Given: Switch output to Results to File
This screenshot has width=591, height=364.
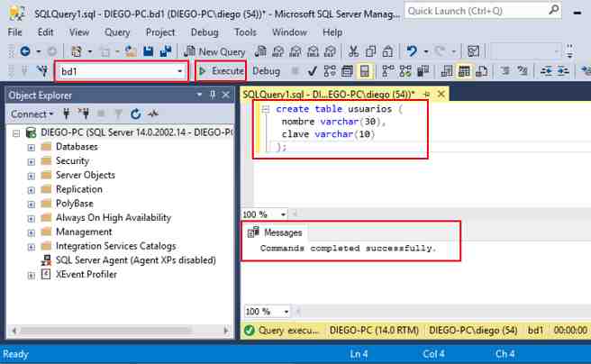Looking at the screenshot, I should point(482,71).
